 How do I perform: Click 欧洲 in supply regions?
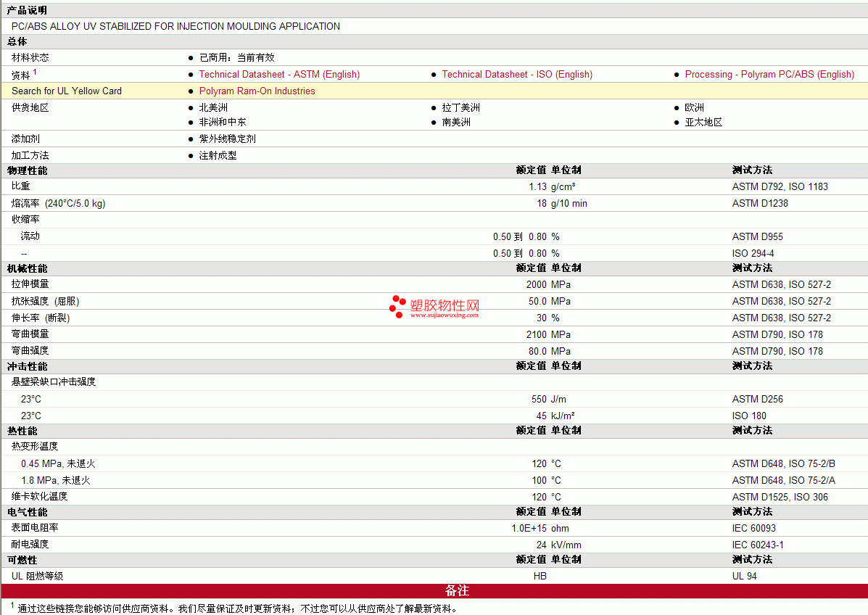[x=694, y=107]
